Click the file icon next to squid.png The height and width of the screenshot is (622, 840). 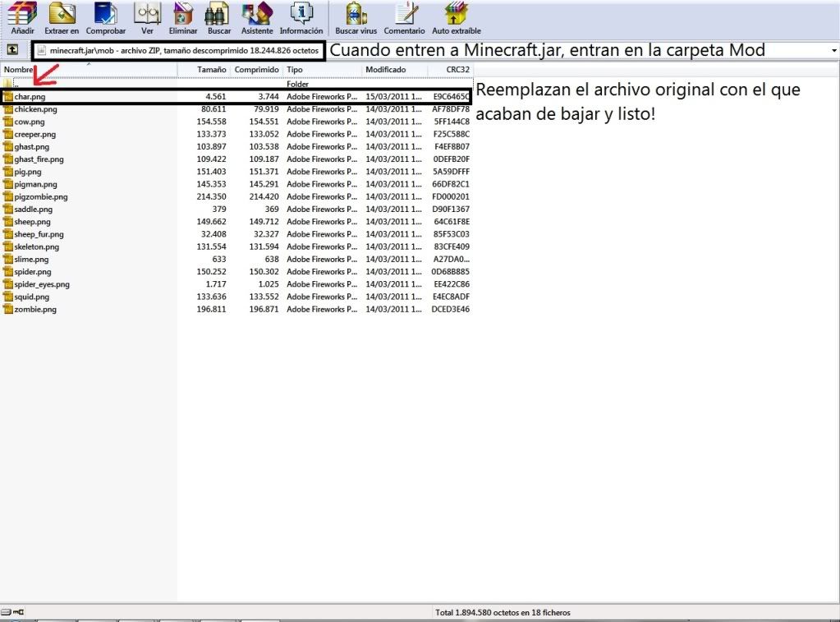pos(7,297)
